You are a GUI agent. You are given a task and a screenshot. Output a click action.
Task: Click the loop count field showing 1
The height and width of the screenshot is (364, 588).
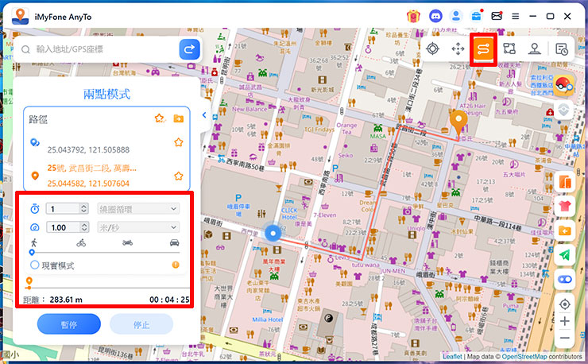click(x=63, y=209)
